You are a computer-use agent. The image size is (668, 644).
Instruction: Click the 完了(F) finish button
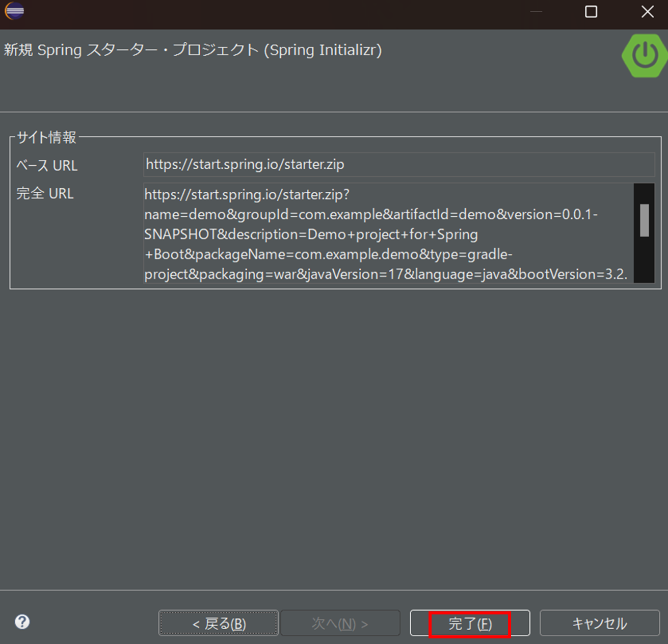[x=469, y=623]
